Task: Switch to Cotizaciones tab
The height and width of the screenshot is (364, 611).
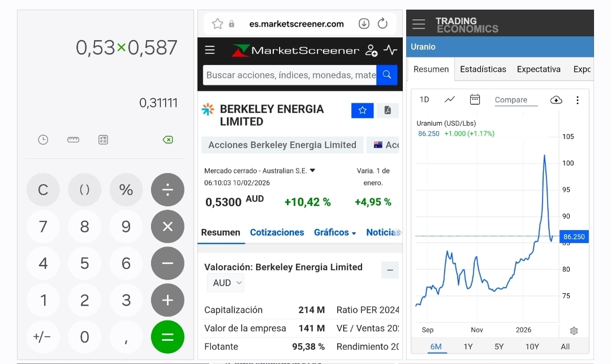Action: pos(277,232)
